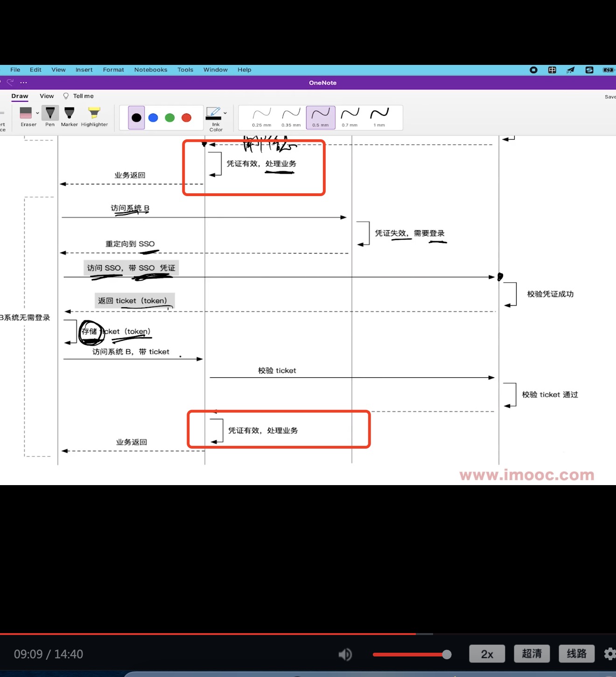The width and height of the screenshot is (616, 677).
Task: Open the Tools menu
Action: [185, 70]
